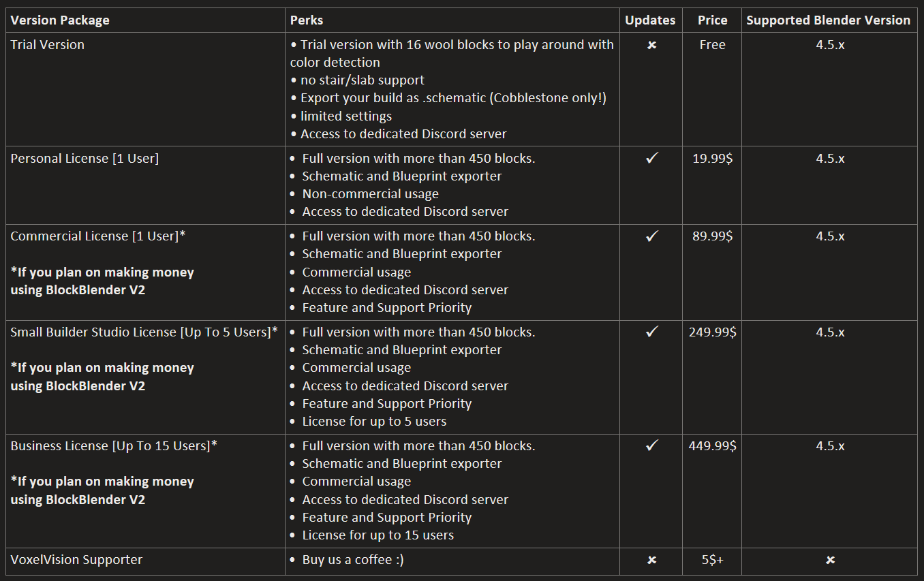Screen dimensions: 924x581
Task: Click the Commercial License updates checkmark
Action: click(x=652, y=236)
